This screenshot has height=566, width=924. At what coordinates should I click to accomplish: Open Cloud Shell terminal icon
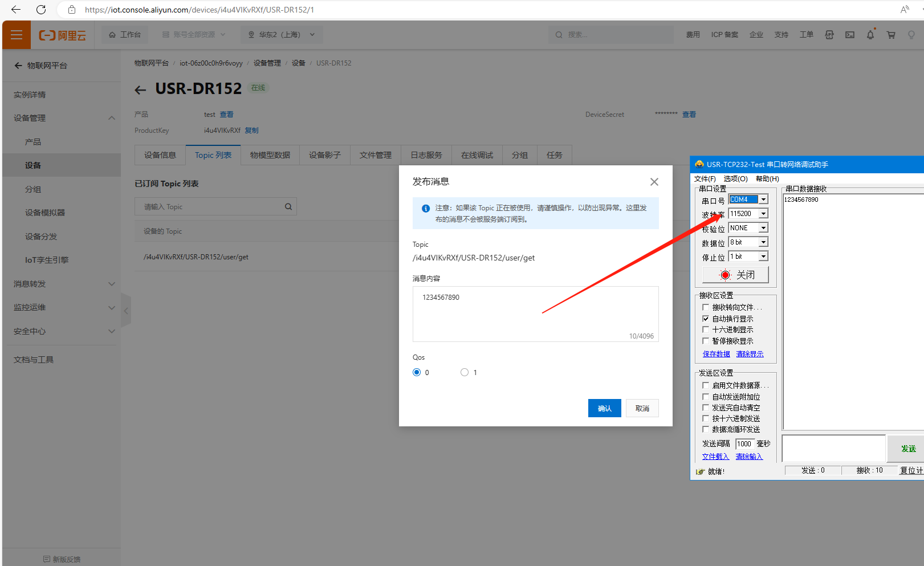click(x=849, y=35)
